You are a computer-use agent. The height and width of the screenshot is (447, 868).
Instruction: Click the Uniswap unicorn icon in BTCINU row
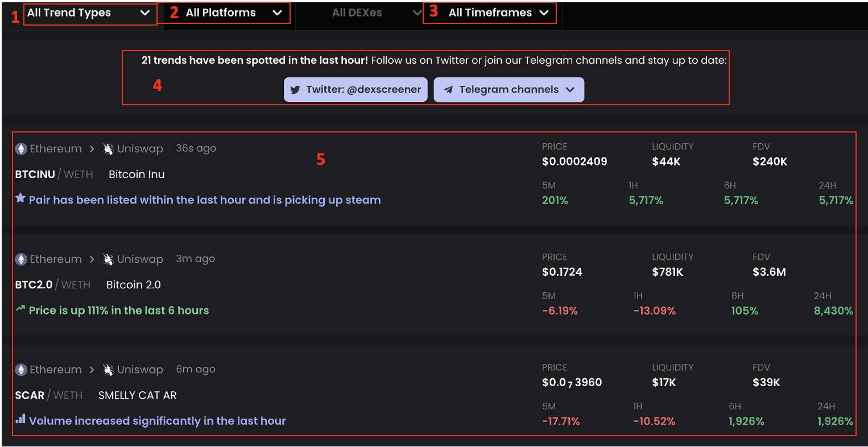pyautogui.click(x=108, y=149)
